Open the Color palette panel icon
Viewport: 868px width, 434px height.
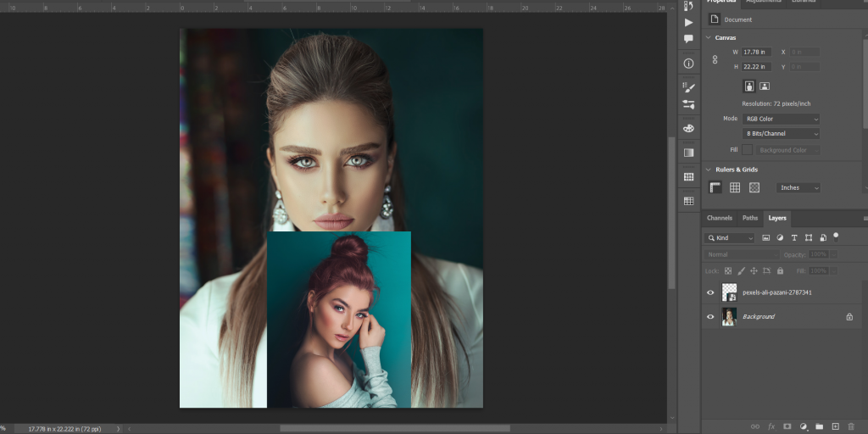coord(688,129)
